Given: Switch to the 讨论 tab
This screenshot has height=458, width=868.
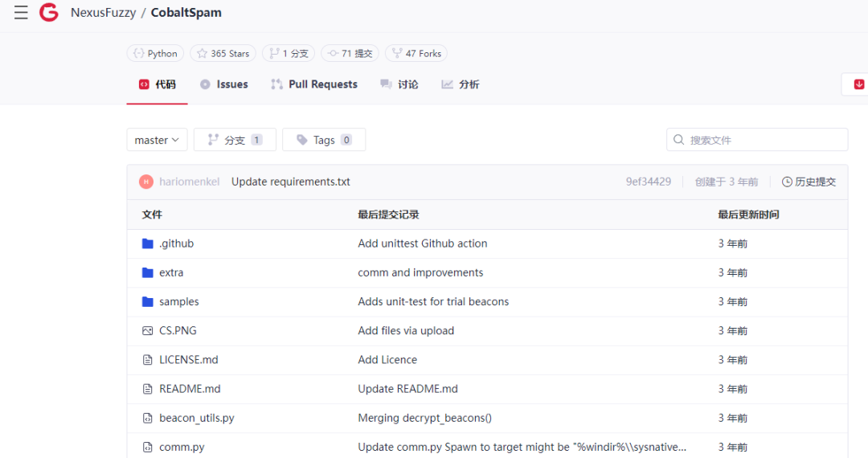Looking at the screenshot, I should 399,84.
